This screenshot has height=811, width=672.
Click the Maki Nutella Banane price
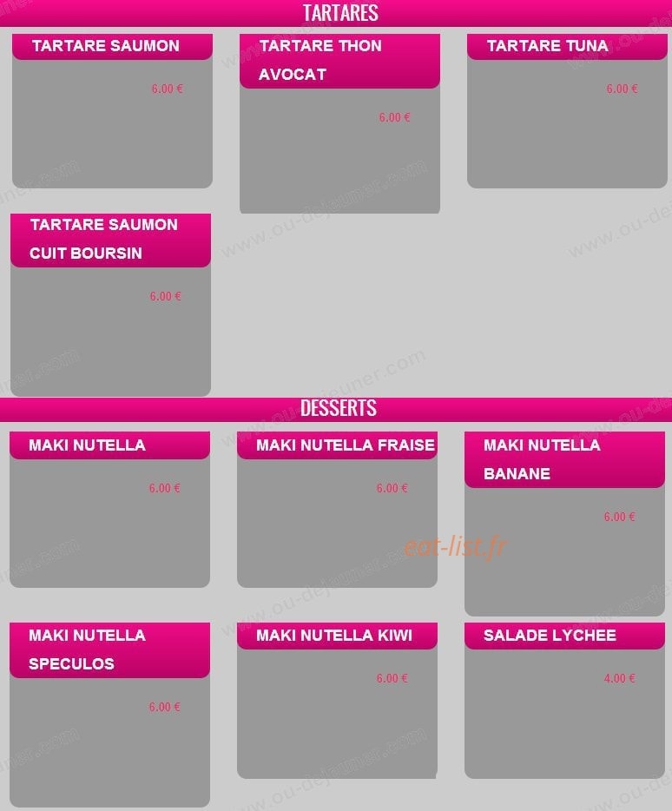click(x=619, y=517)
